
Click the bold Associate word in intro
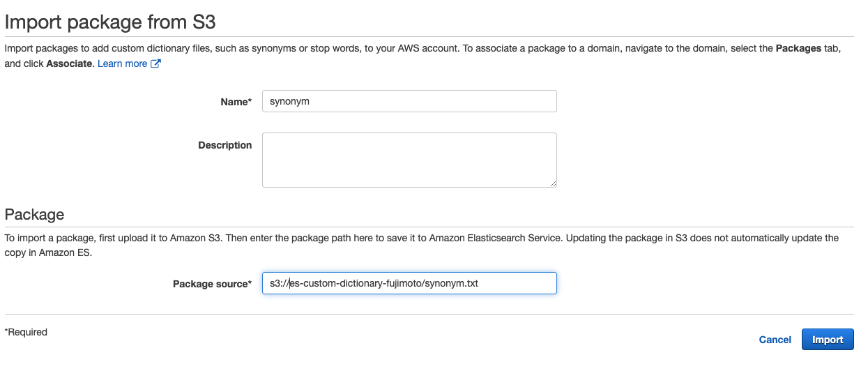(x=69, y=63)
